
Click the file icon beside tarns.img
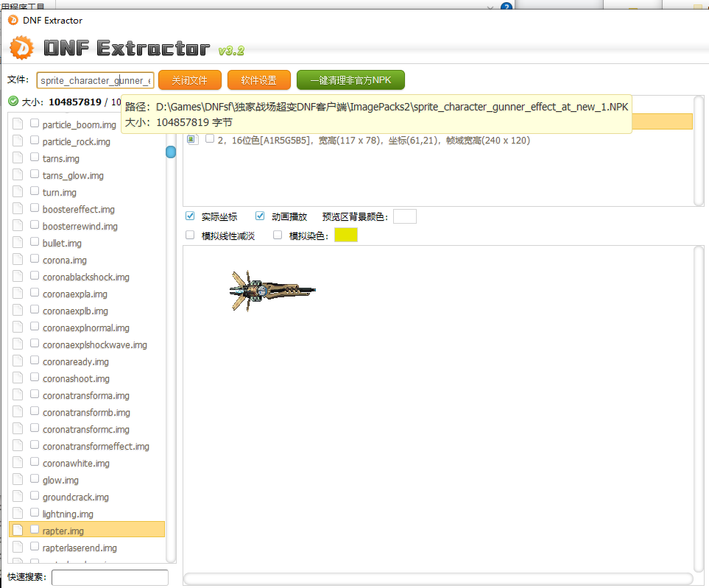click(x=18, y=158)
